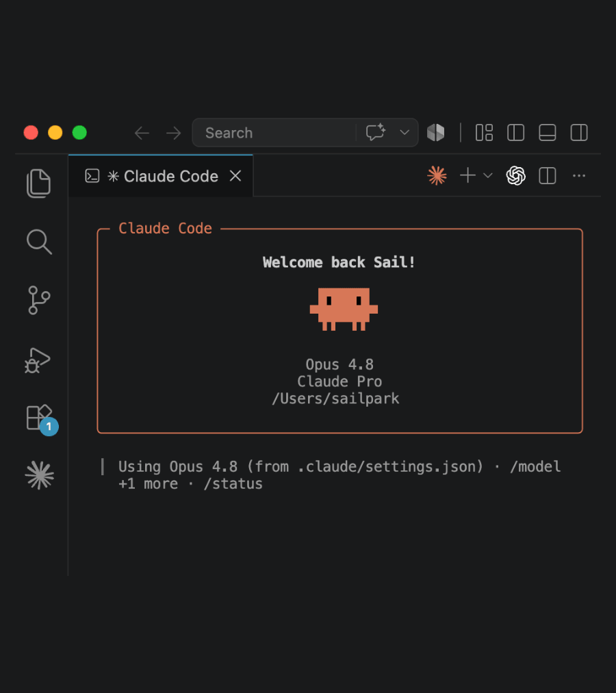616x693 pixels.
Task: Go back in navigation history
Action: (142, 133)
